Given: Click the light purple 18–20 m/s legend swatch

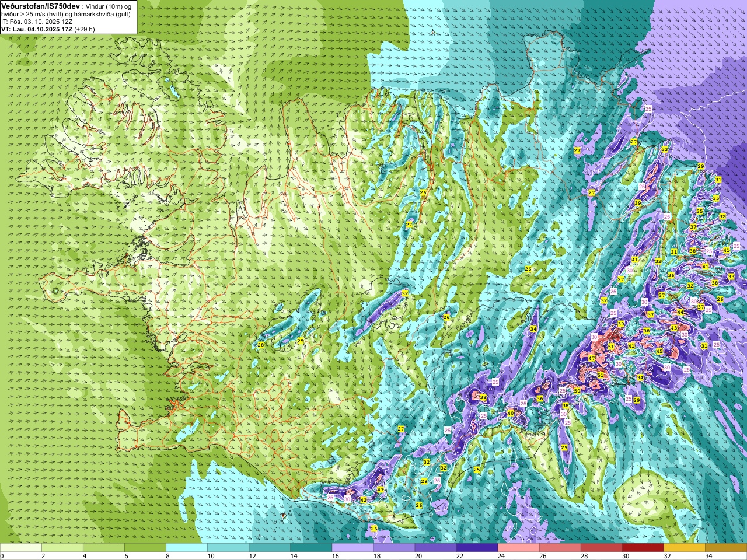Looking at the screenshot, I should coord(394,548).
